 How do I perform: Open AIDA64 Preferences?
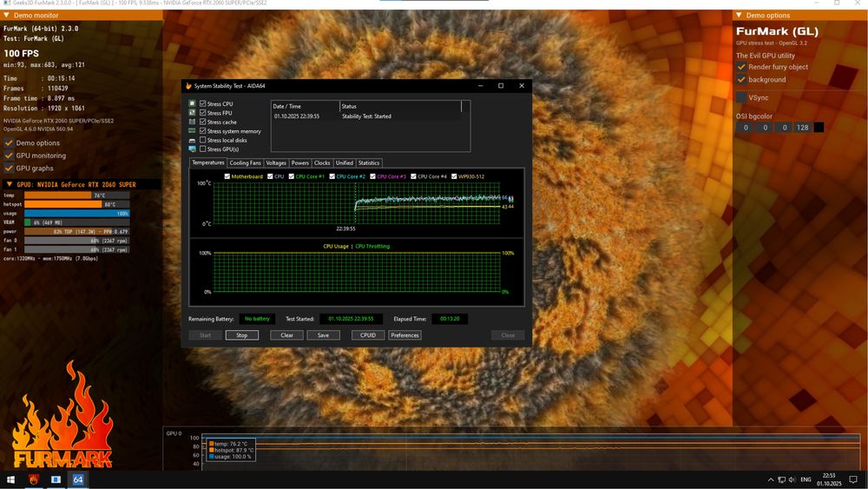coord(404,335)
